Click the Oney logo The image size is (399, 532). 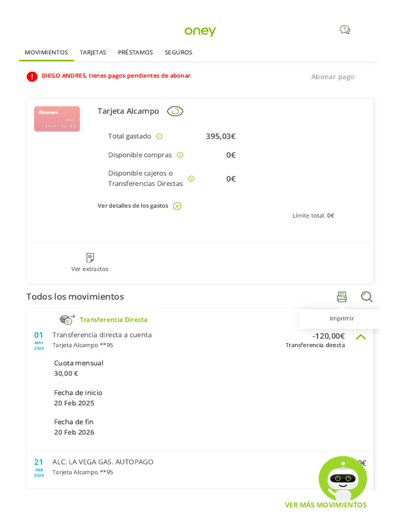(200, 31)
